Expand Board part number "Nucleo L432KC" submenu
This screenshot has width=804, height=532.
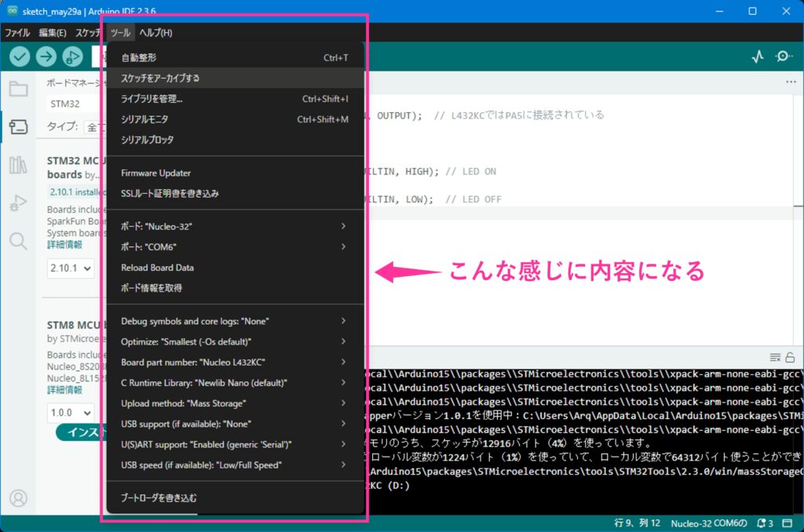(235, 362)
